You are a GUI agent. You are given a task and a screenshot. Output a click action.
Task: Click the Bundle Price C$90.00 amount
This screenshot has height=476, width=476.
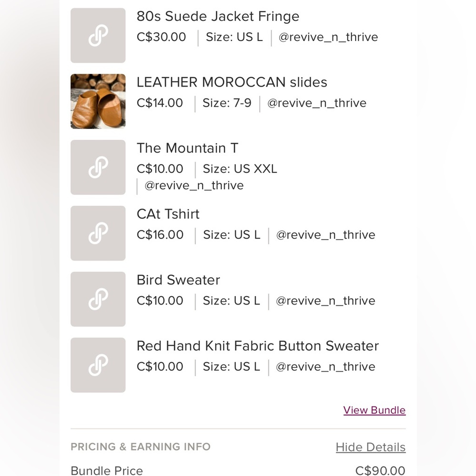[x=380, y=470]
